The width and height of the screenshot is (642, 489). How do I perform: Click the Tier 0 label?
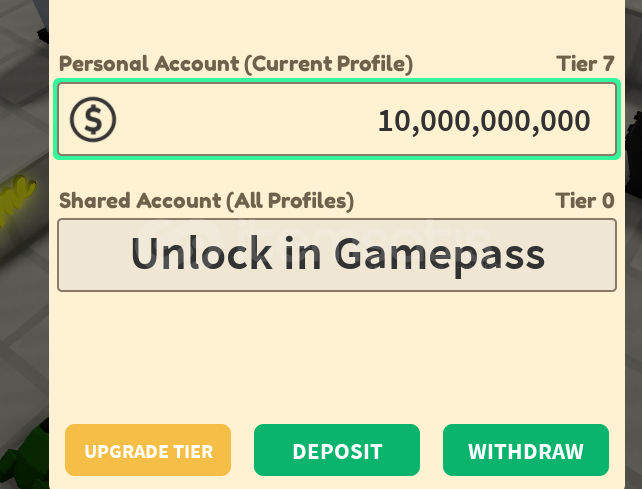pyautogui.click(x=585, y=201)
